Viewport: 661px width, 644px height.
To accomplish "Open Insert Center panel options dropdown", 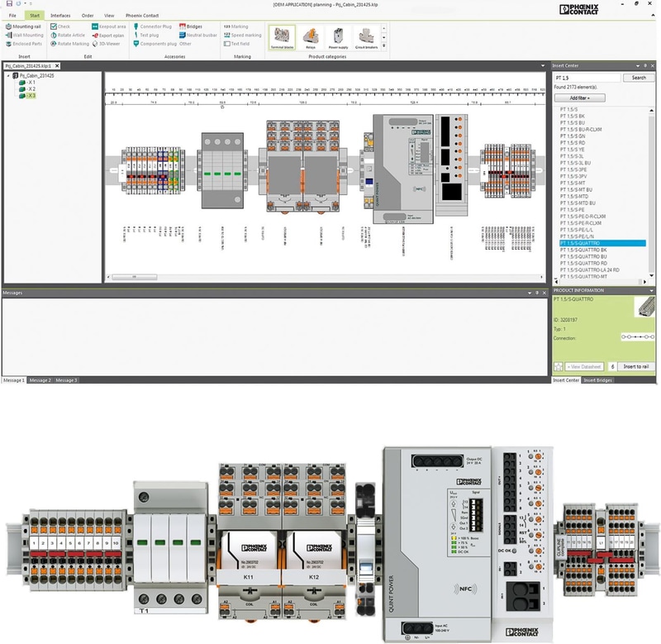I will pos(637,66).
